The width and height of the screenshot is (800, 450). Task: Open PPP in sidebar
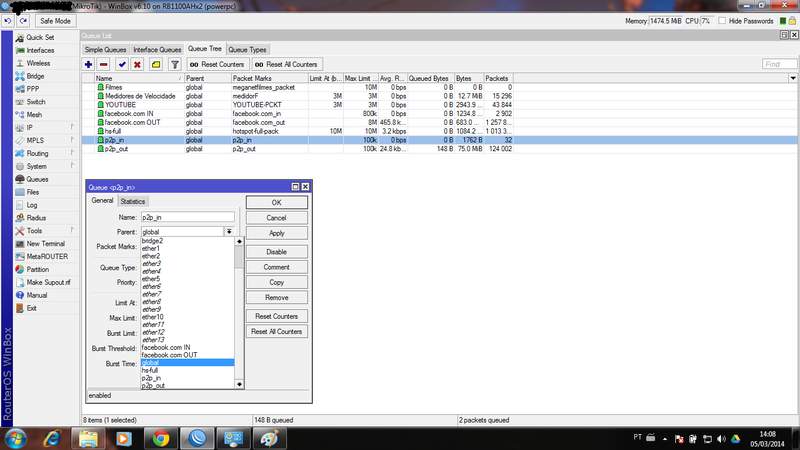tap(33, 89)
